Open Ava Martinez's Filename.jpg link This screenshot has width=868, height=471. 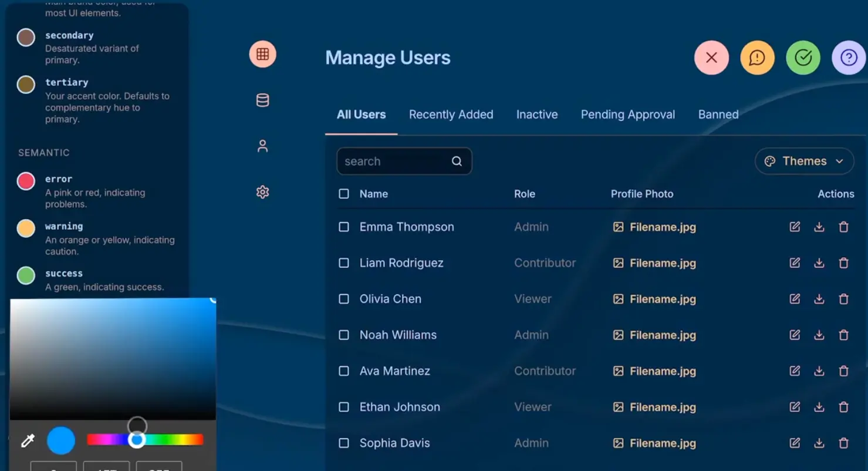[662, 371]
